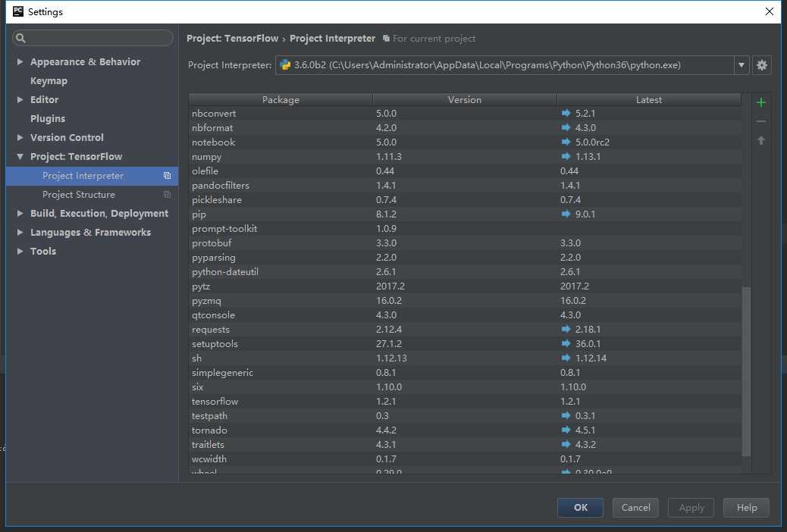The image size is (787, 532).
Task: Select the qtconsole package row
Action: [466, 315]
